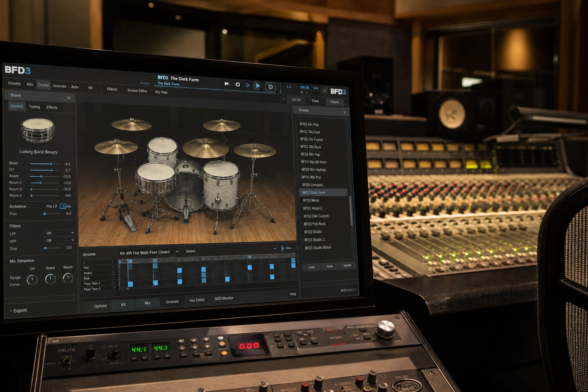Open the Key Map tab
This screenshot has width=588, height=392.
pyautogui.click(x=161, y=92)
